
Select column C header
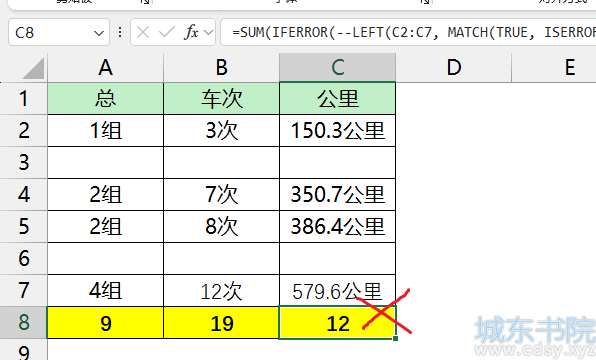(338, 68)
